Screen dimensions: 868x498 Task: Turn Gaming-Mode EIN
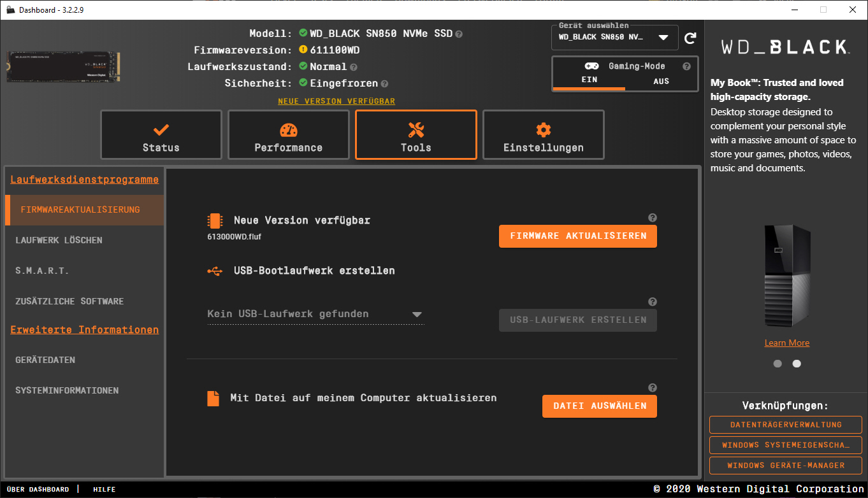point(590,81)
